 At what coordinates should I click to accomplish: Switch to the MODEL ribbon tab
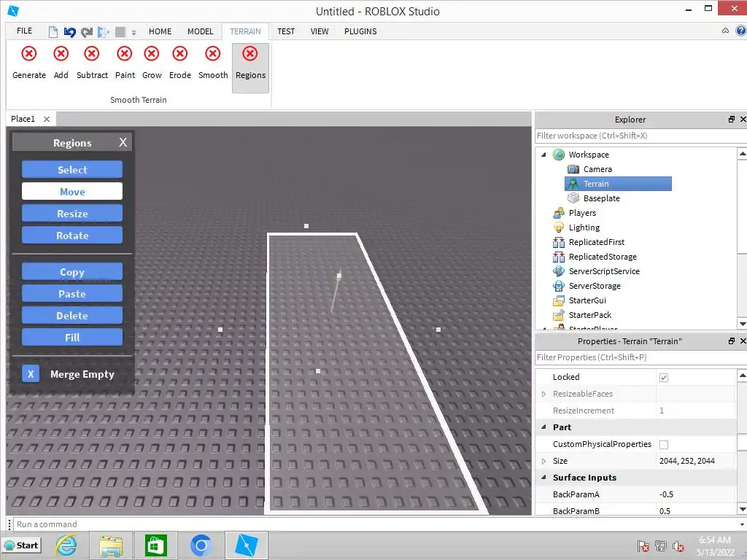point(200,31)
